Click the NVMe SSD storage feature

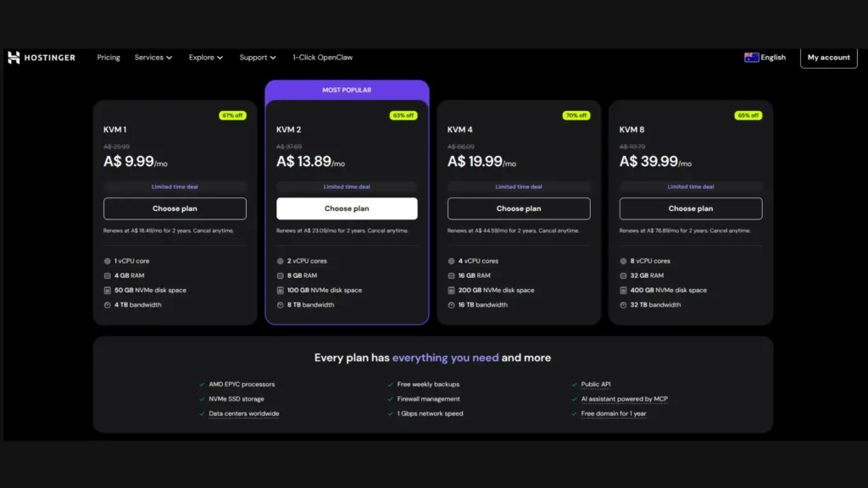click(x=236, y=399)
